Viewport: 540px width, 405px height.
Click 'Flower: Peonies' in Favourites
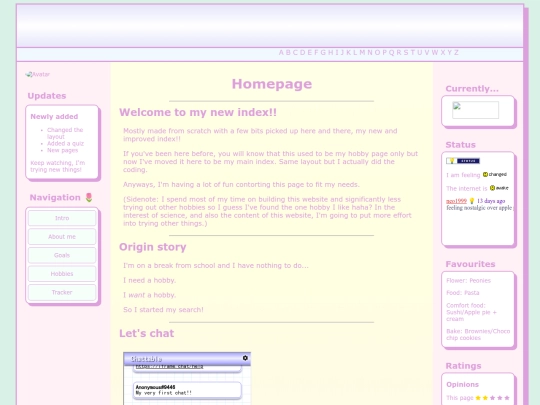[468, 280]
